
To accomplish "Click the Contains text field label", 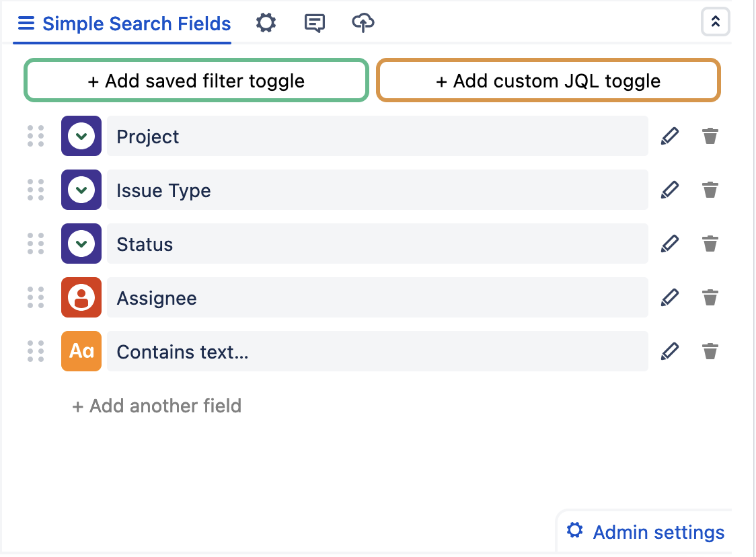I will (x=182, y=352).
